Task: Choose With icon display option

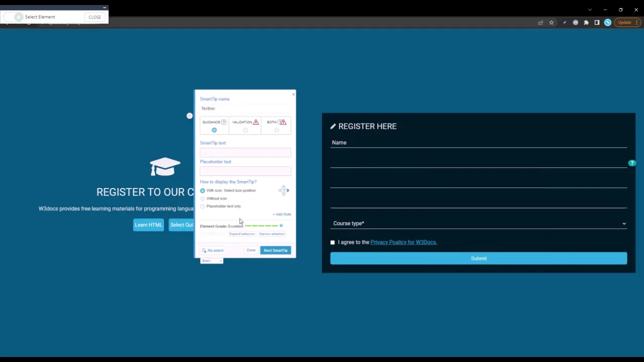Action: click(202, 191)
